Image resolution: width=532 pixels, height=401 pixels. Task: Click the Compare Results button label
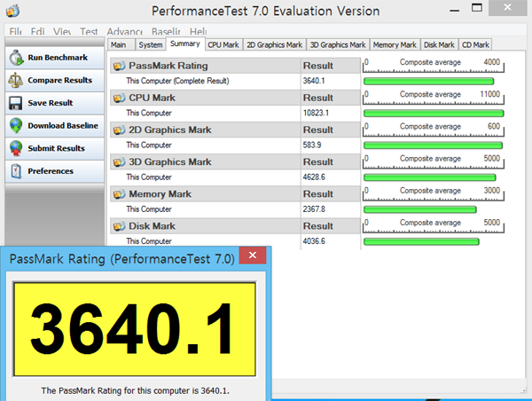point(59,81)
